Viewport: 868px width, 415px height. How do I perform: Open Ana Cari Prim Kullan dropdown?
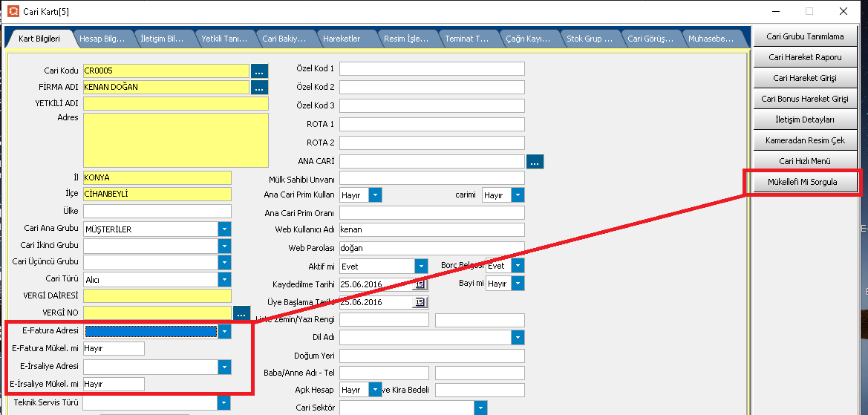(375, 195)
